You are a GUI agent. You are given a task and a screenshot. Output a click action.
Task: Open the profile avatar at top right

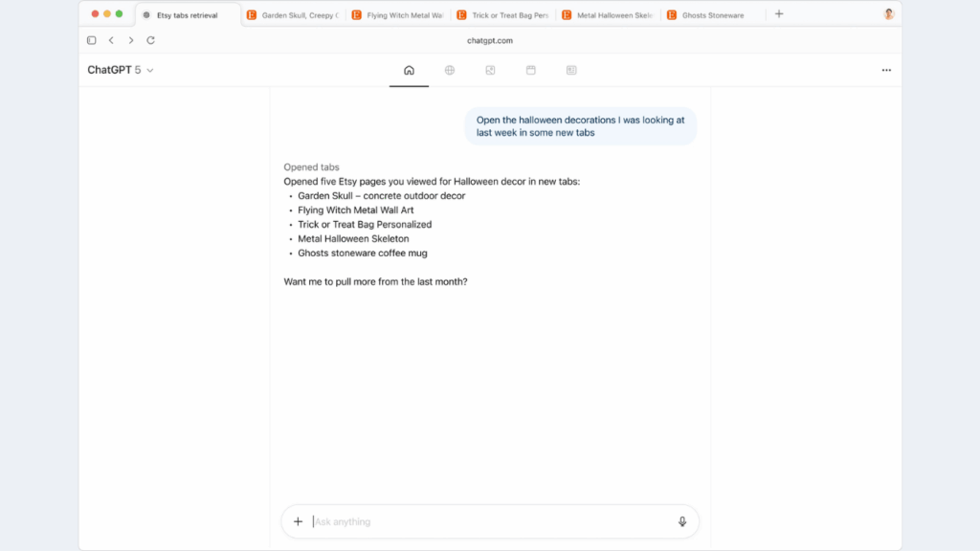[x=888, y=14]
